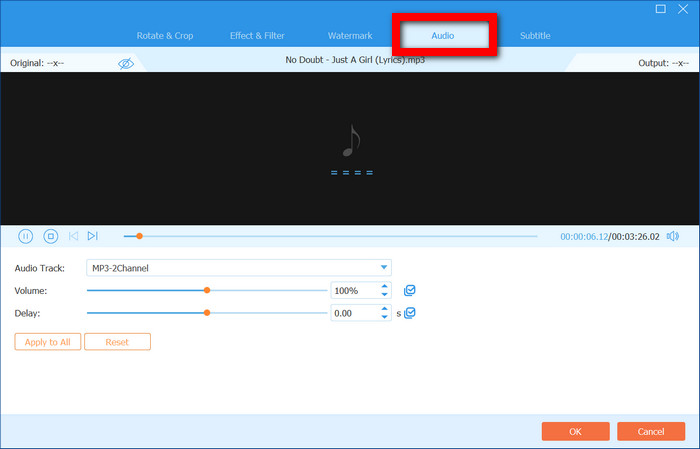This screenshot has width=700, height=449.
Task: Pause playback with the pause button
Action: pyautogui.click(x=26, y=236)
